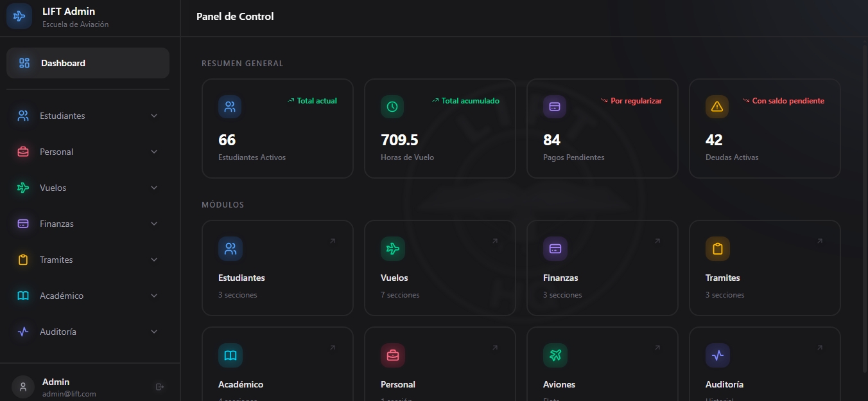Expand the Finanzas sidebar chevron

(x=154, y=224)
